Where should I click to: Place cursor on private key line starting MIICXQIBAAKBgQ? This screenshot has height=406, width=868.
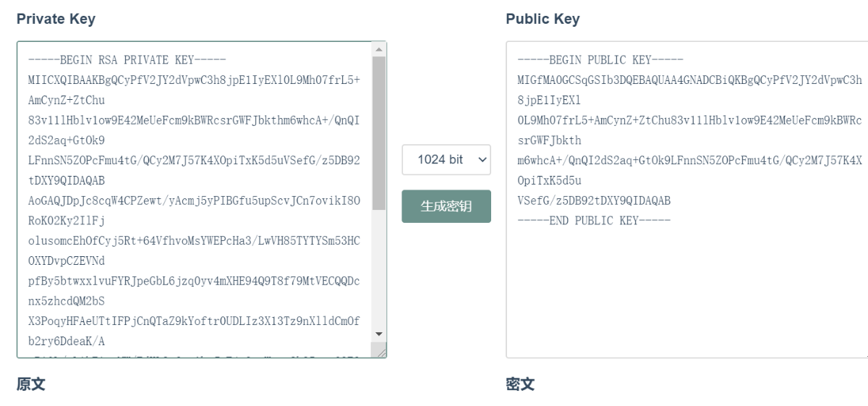(194, 80)
